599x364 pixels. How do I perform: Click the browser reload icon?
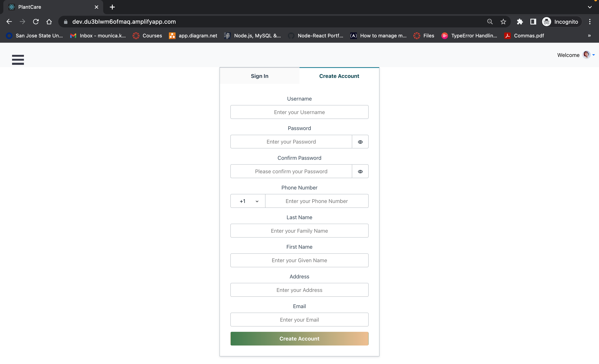pos(36,22)
